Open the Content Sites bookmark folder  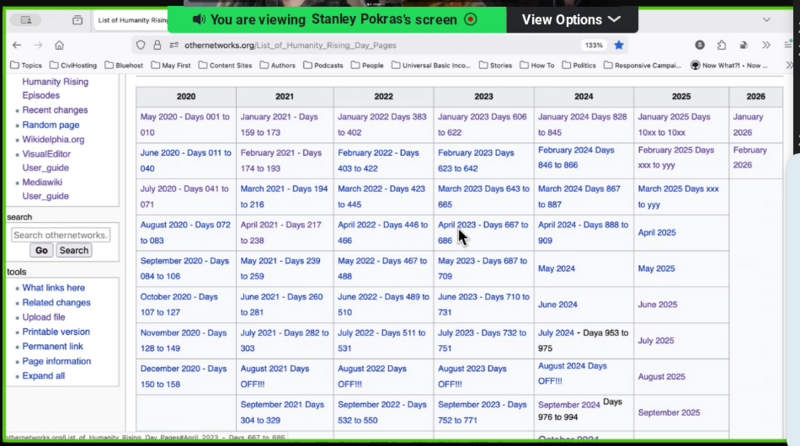point(225,65)
